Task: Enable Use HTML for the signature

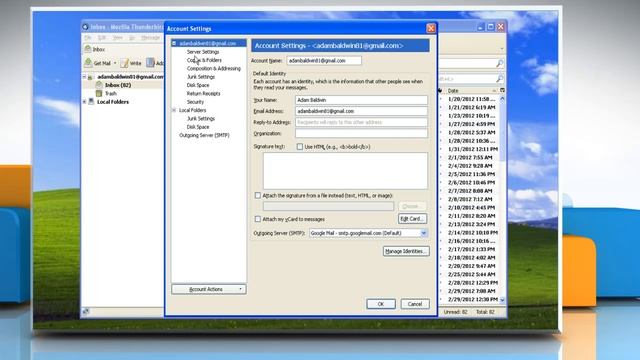Action: pos(300,147)
